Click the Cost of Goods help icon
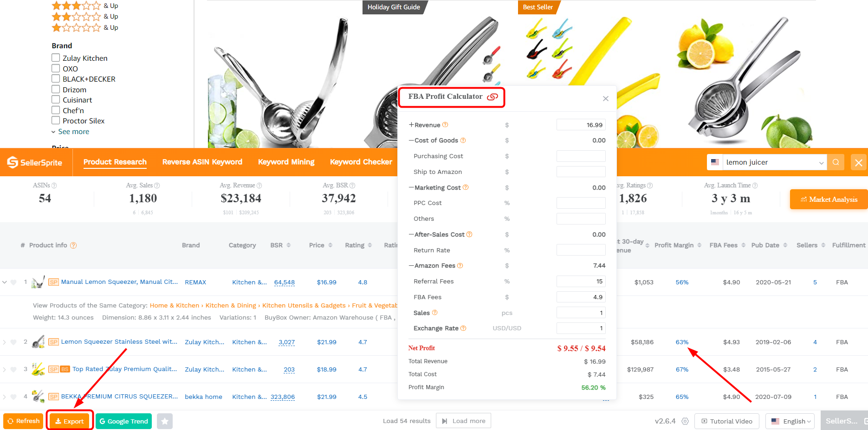The height and width of the screenshot is (430, 868). [x=463, y=140]
